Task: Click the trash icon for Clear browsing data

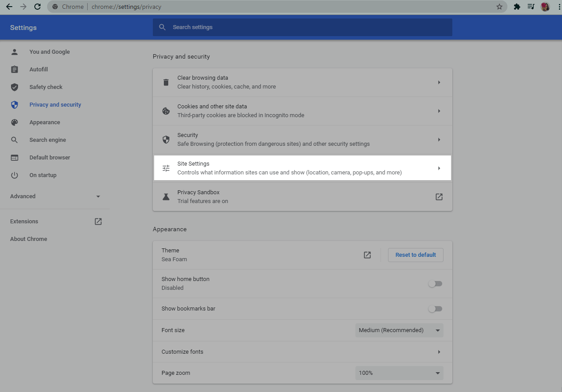Action: click(166, 82)
